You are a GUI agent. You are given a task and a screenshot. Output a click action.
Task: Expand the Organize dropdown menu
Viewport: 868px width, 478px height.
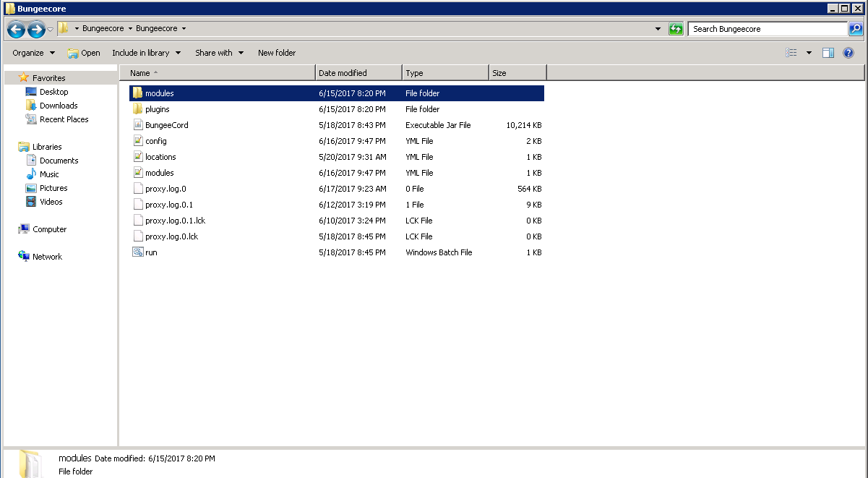tap(33, 53)
